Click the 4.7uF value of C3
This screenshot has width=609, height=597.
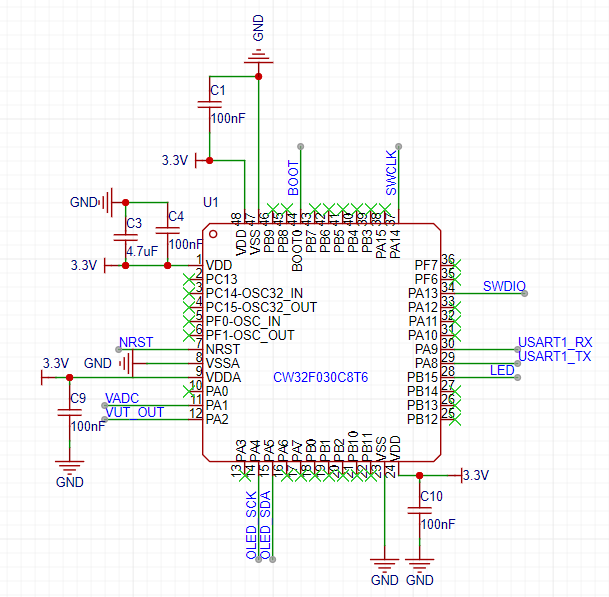click(142, 251)
